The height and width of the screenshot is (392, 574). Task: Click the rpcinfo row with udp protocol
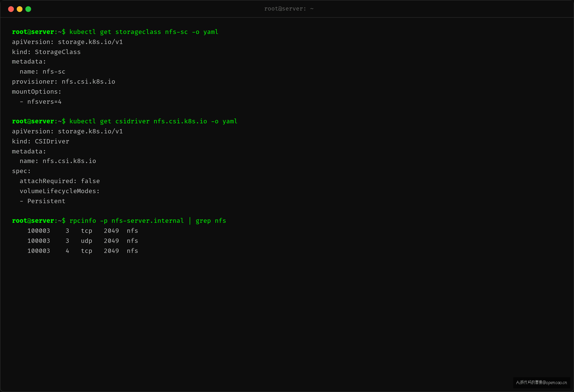pos(83,241)
